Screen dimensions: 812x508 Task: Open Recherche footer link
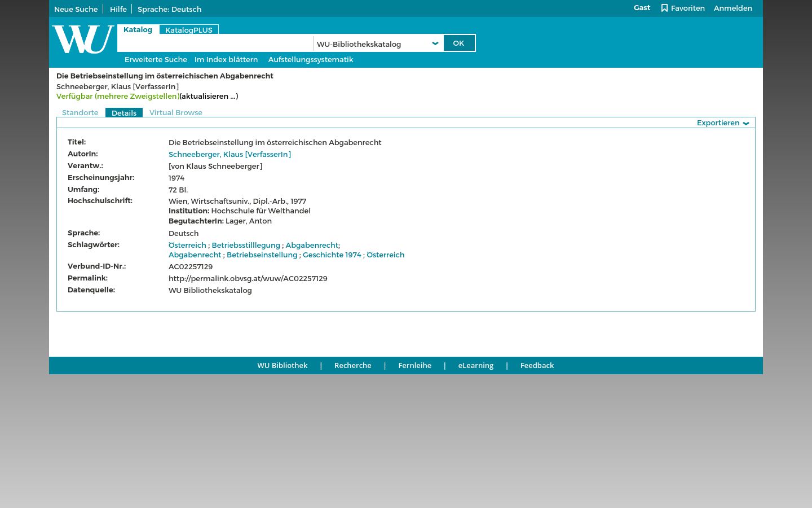353,365
